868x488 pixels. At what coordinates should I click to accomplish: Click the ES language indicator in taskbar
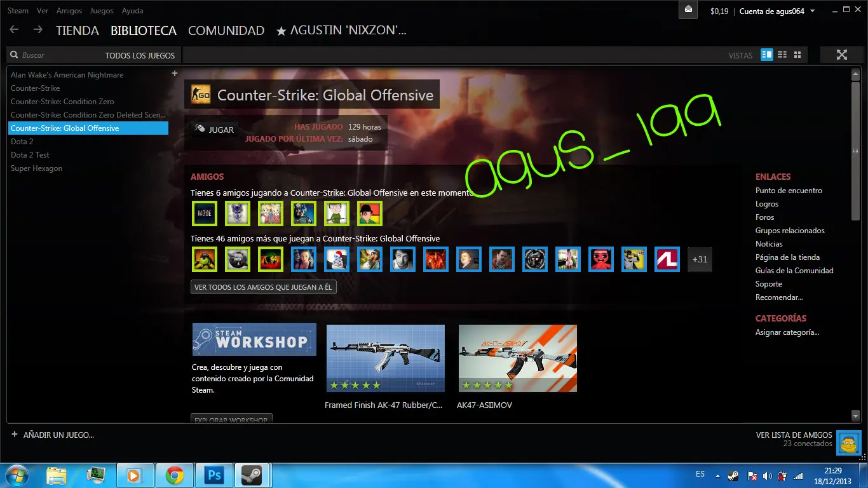click(700, 474)
